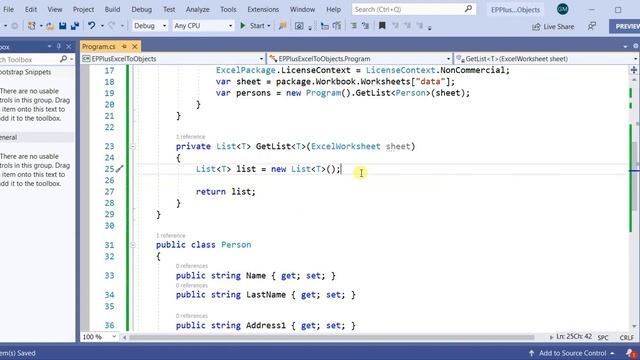Screen dimensions: 640x360
Task: Save Program.cs with the Save icon
Action: click(62, 26)
